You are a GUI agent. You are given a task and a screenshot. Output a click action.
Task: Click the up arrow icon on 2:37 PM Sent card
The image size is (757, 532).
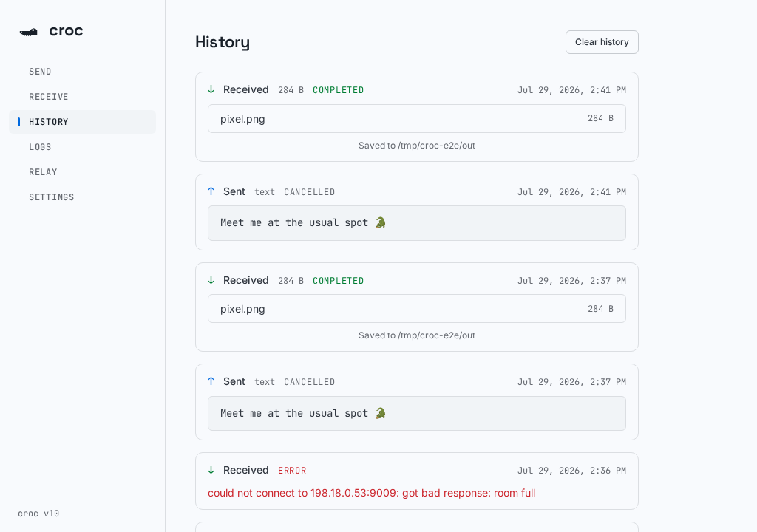point(211,381)
